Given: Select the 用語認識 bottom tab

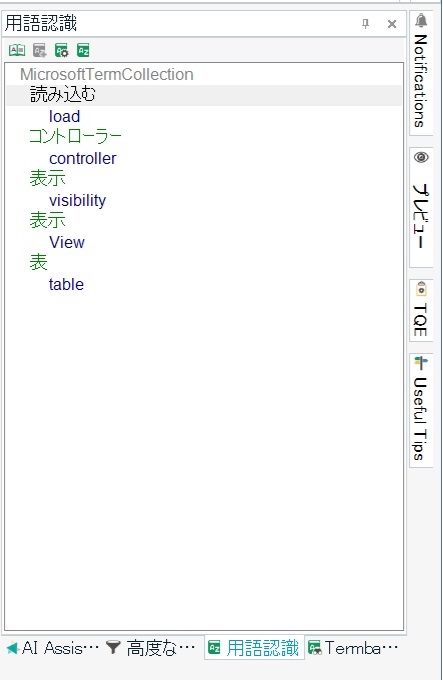Looking at the screenshot, I should (x=254, y=648).
